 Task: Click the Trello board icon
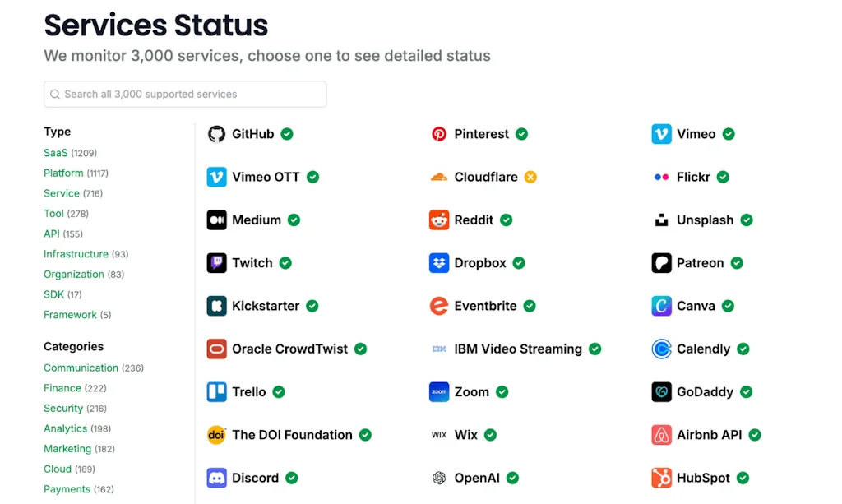point(216,392)
